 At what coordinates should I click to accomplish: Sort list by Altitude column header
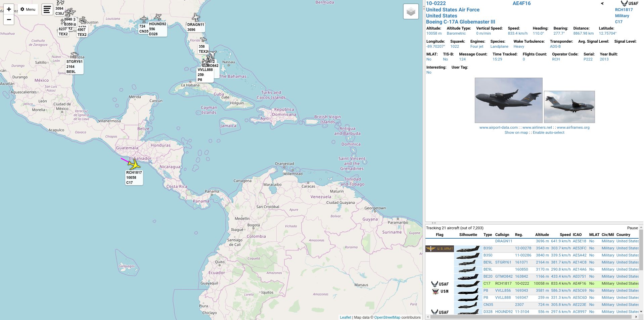coord(542,235)
